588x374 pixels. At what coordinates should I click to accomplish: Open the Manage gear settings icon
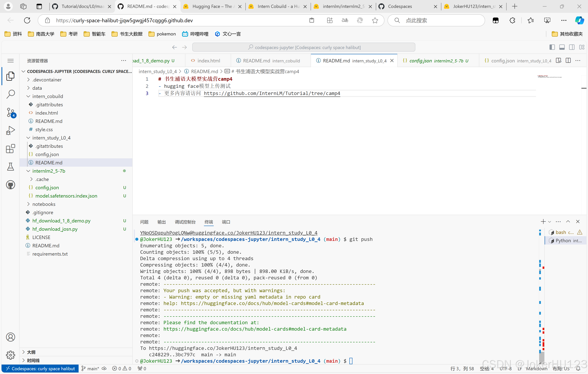pyautogui.click(x=11, y=355)
